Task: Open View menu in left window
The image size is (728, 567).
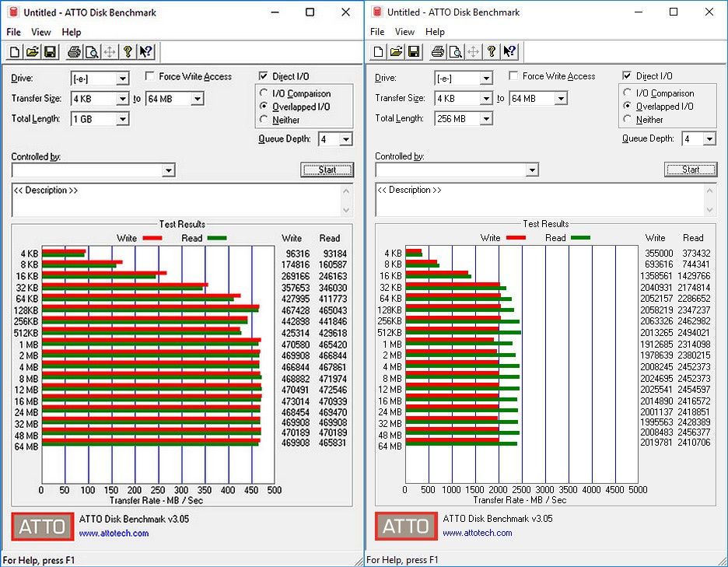Action: (41, 32)
